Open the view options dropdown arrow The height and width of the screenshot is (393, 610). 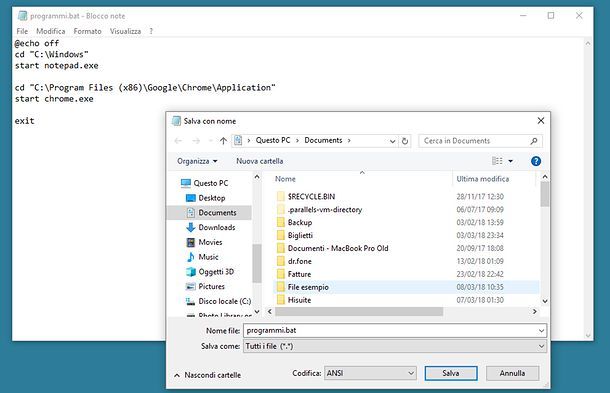click(510, 161)
